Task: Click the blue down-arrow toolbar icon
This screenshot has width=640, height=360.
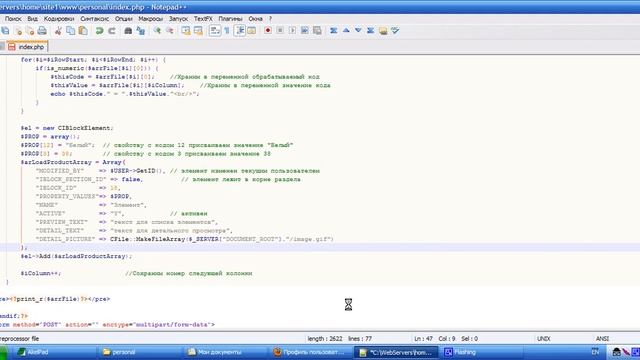Action: pyautogui.click(x=358, y=31)
